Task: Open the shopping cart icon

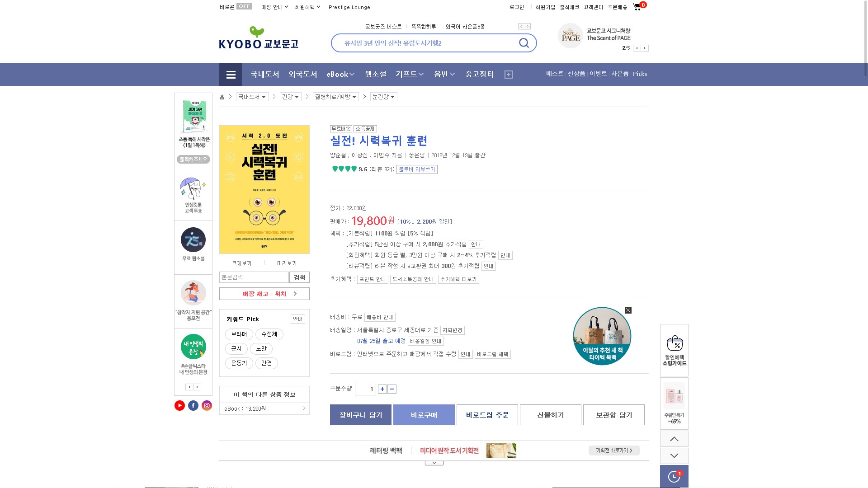Action: 637,7
